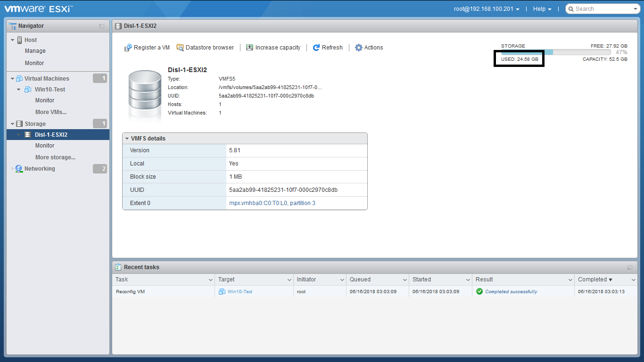Click the Version value 5.81
644x362 pixels.
[x=235, y=150]
